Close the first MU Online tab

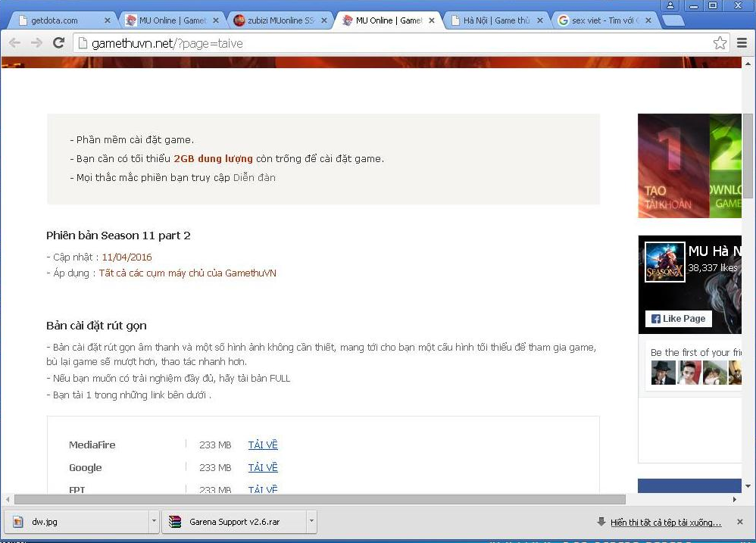pyautogui.click(x=216, y=20)
